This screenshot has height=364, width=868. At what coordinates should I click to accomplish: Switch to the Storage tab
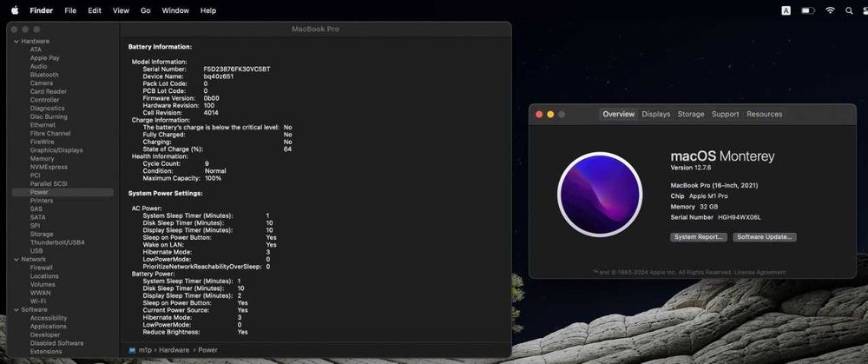tap(691, 114)
